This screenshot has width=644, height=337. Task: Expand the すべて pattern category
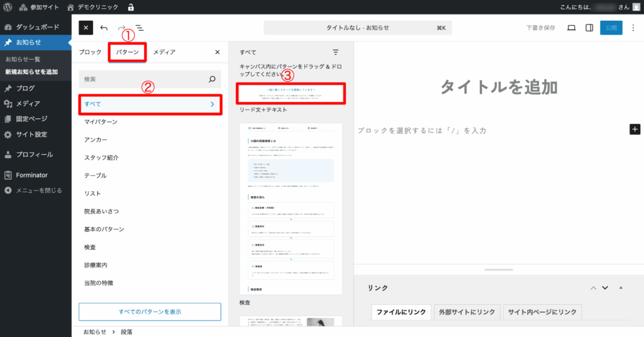pos(150,104)
